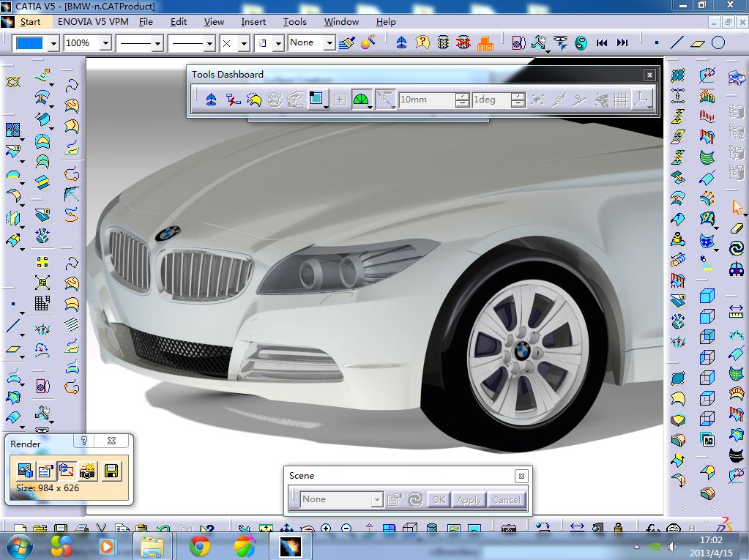Click the yellow question-mark head icon

[422, 43]
